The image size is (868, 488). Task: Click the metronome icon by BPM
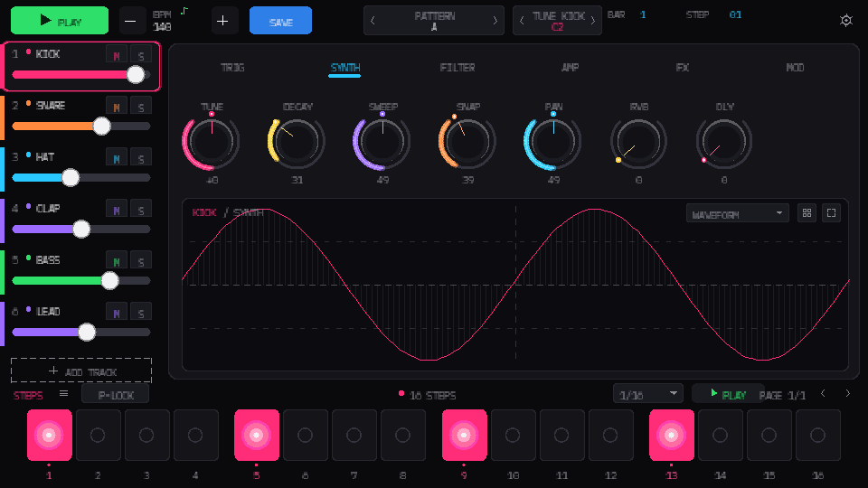[184, 11]
